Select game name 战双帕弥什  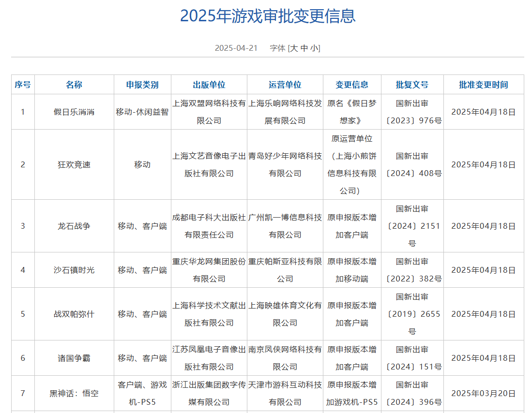point(74,314)
